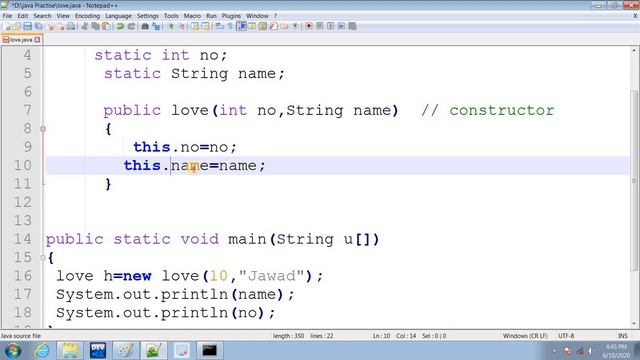The height and width of the screenshot is (360, 640).
Task: Open the Edit menu
Action: tap(23, 16)
